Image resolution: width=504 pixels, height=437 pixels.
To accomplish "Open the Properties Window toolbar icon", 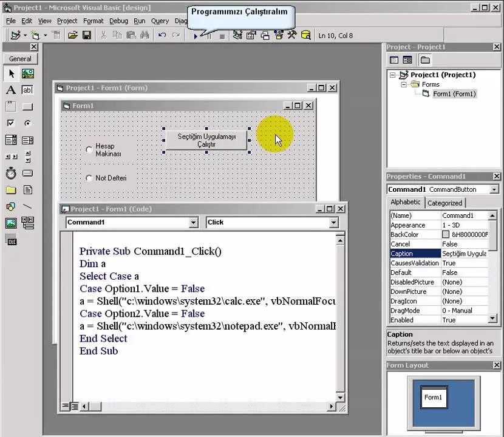I will (x=251, y=35).
